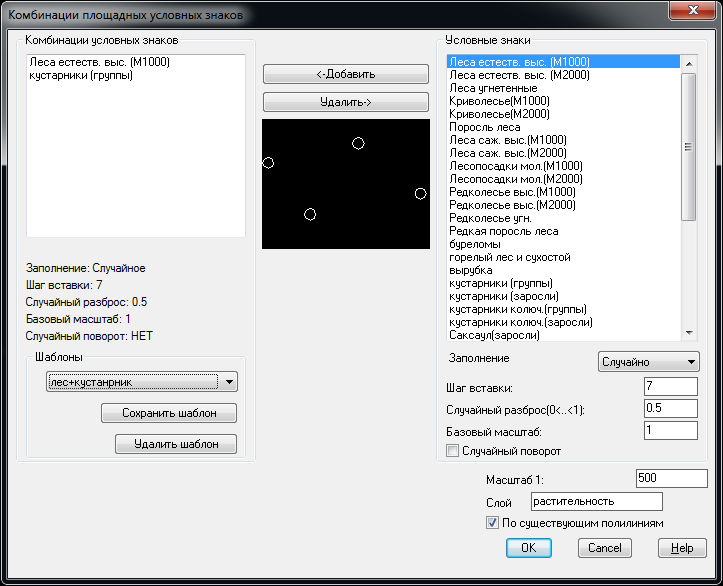Select 'Поросль леса' list item

[x=563, y=127]
